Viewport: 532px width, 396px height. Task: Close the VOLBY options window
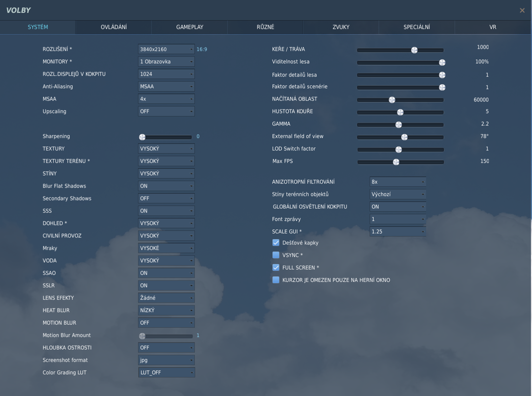pos(522,10)
